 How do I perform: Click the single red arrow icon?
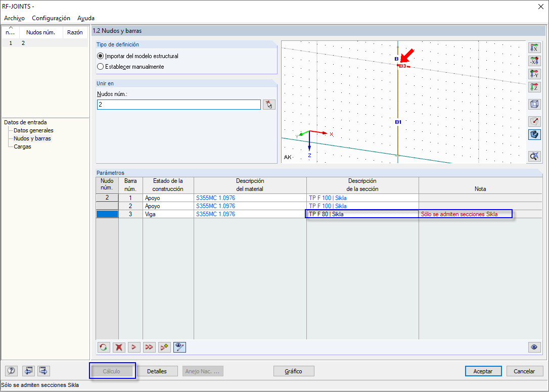pos(134,347)
